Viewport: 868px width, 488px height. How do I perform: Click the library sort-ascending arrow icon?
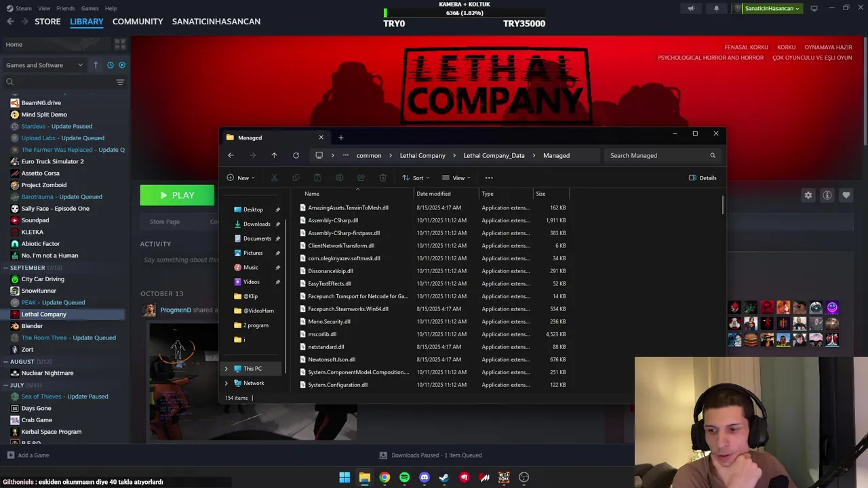click(96, 65)
